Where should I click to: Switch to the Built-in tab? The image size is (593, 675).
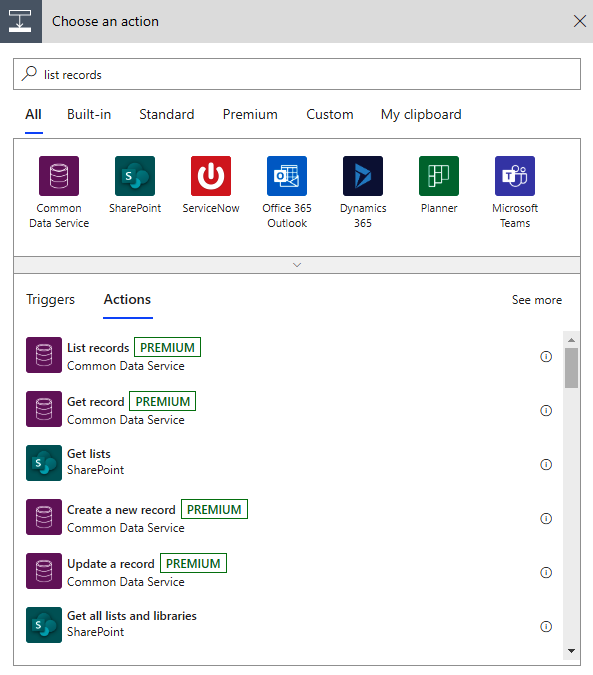89,115
